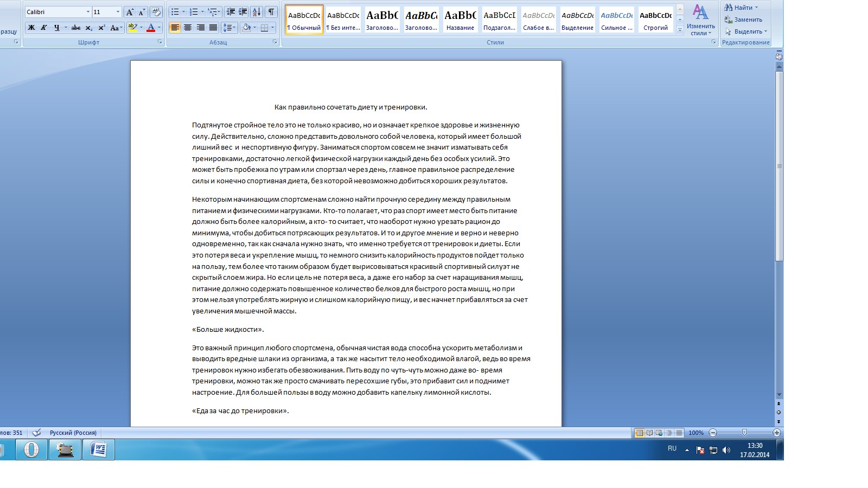
Task: Create a numbered list
Action: (x=194, y=12)
